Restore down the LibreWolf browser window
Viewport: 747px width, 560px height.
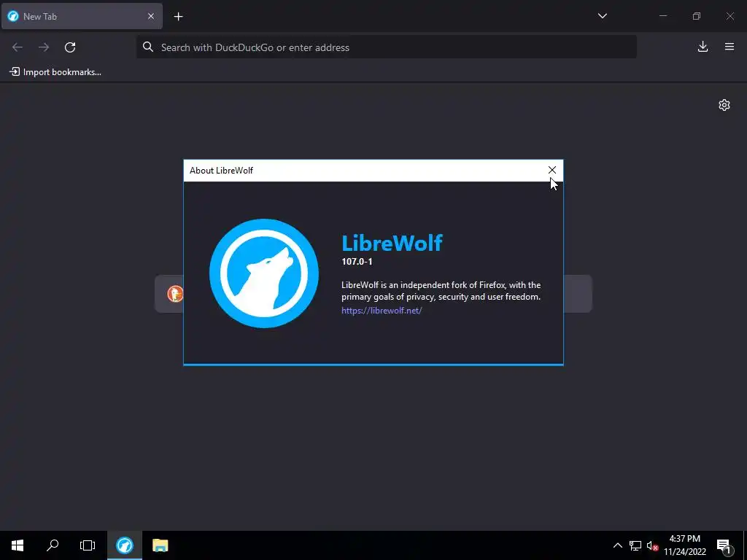click(x=697, y=16)
